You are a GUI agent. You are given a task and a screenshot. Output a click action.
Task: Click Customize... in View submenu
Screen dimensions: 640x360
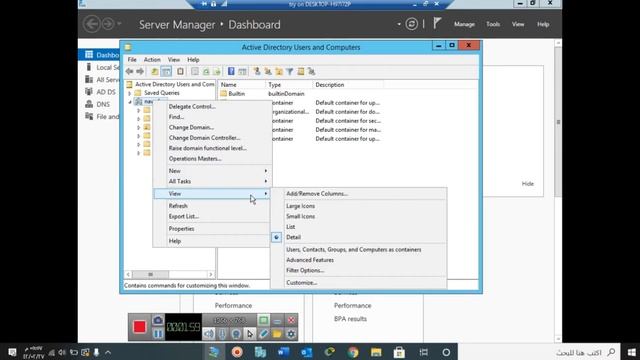[301, 282]
